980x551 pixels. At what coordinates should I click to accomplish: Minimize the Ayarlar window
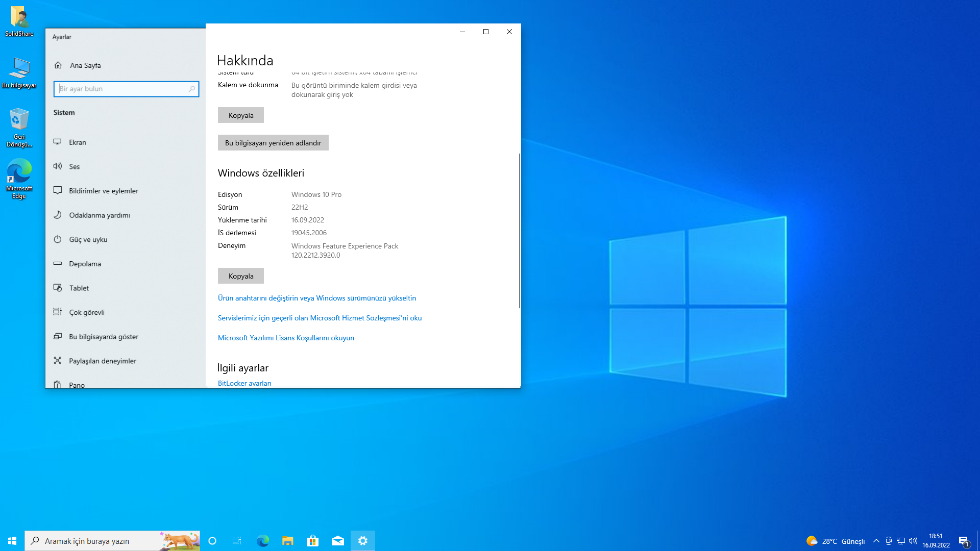pos(462,32)
